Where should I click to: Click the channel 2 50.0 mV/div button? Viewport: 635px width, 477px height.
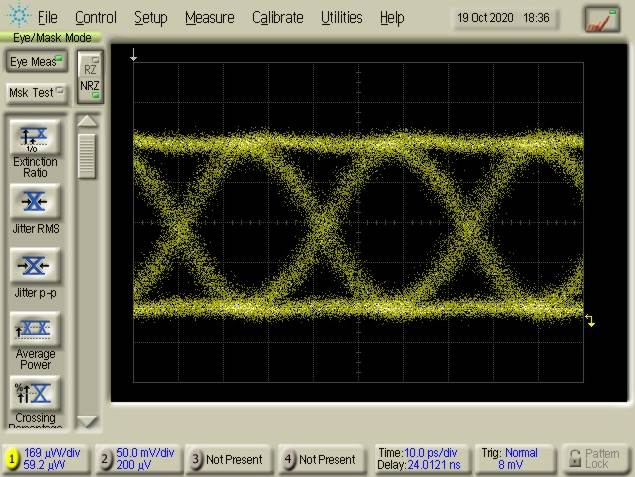click(137, 459)
